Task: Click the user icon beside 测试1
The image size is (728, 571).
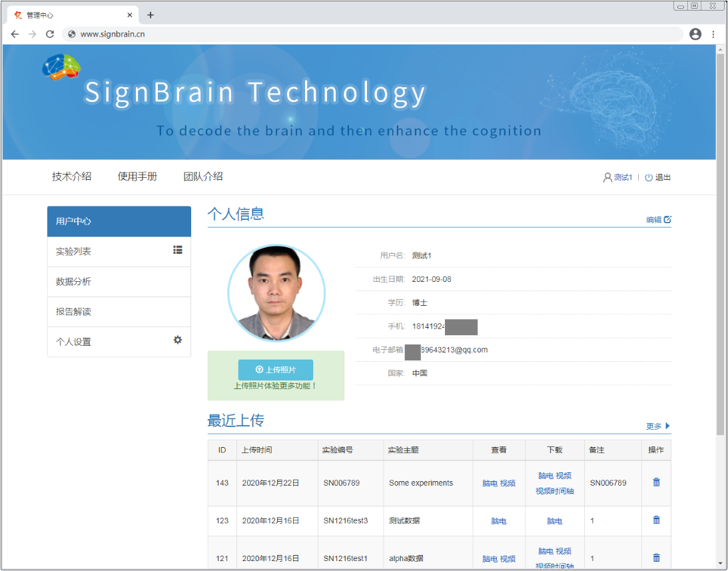Action: (607, 177)
